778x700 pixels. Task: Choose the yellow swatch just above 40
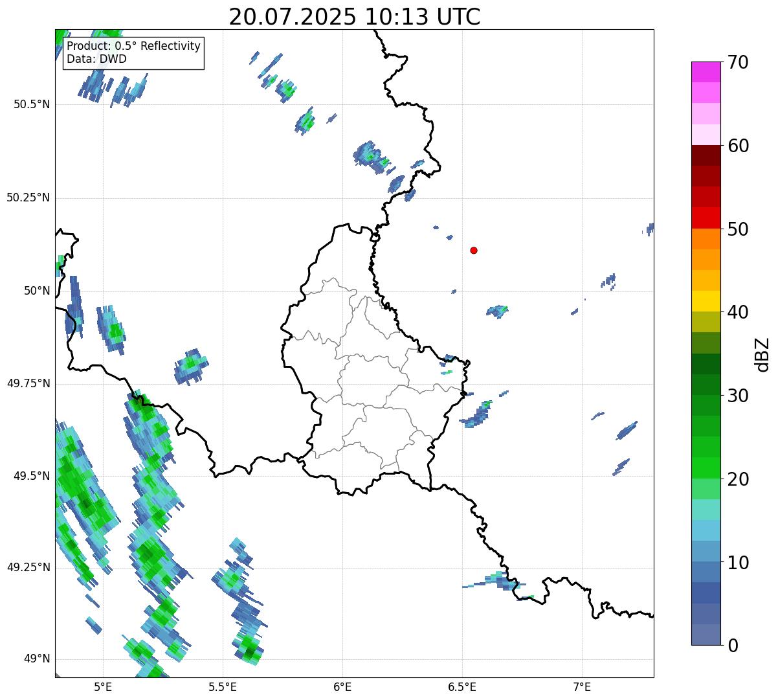click(706, 301)
